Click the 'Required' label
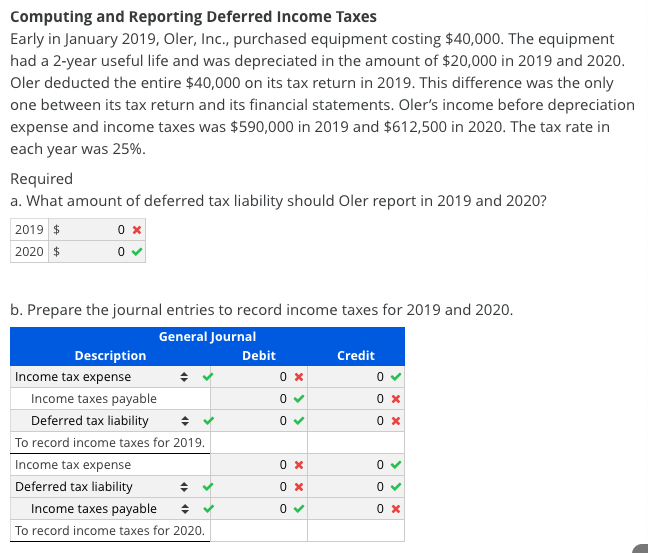 (x=41, y=179)
